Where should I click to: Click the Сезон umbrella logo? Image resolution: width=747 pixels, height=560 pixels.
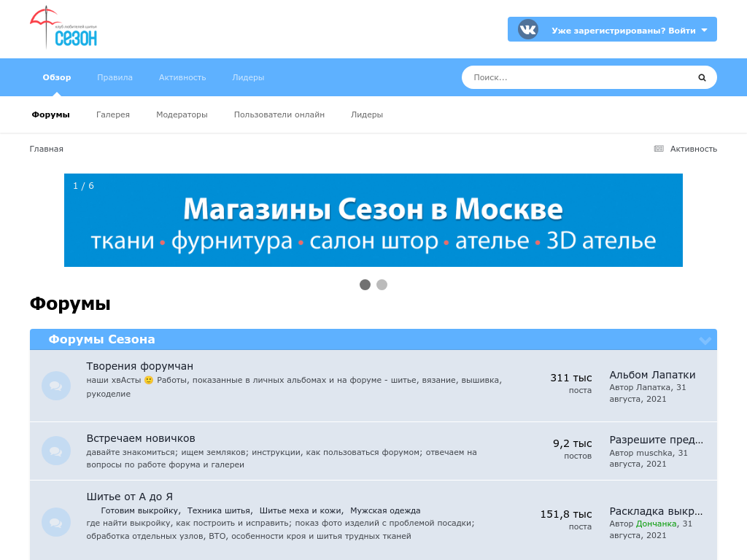pyautogui.click(x=64, y=28)
